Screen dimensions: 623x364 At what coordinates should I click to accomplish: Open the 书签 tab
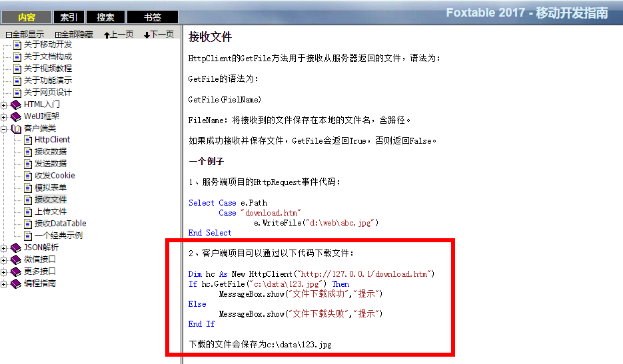[153, 17]
